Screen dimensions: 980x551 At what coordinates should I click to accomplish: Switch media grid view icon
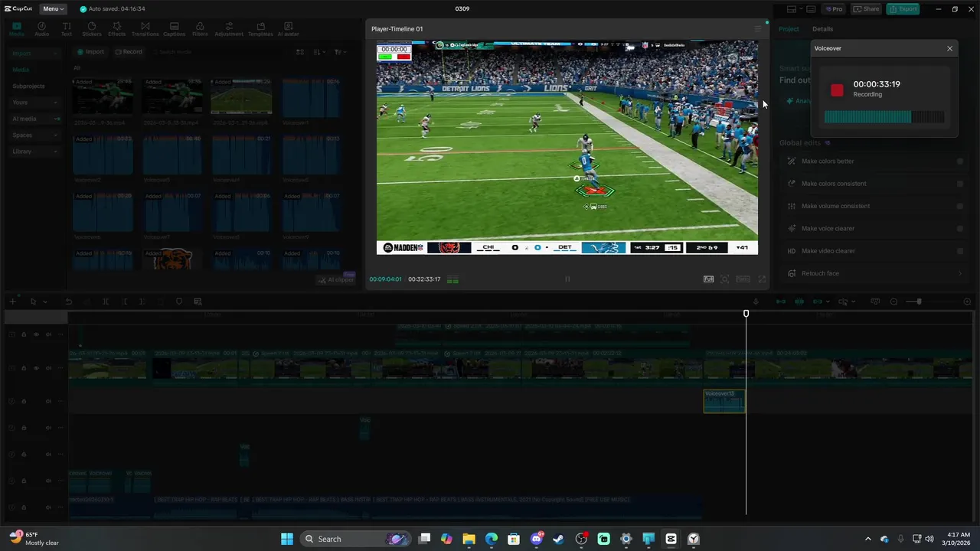(x=300, y=52)
